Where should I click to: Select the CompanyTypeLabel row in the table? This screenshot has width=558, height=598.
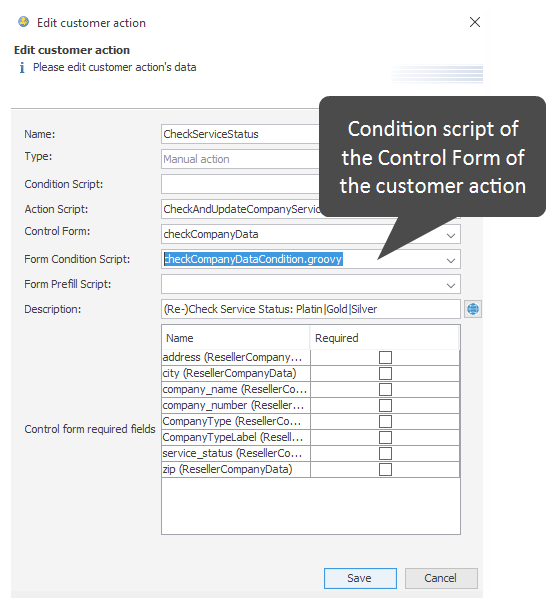(x=310, y=437)
